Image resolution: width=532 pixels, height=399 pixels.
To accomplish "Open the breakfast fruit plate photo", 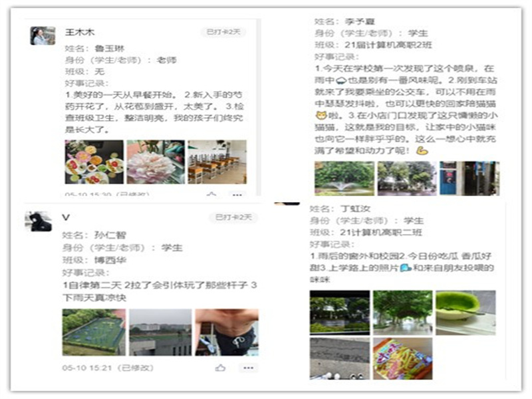I will (94, 162).
